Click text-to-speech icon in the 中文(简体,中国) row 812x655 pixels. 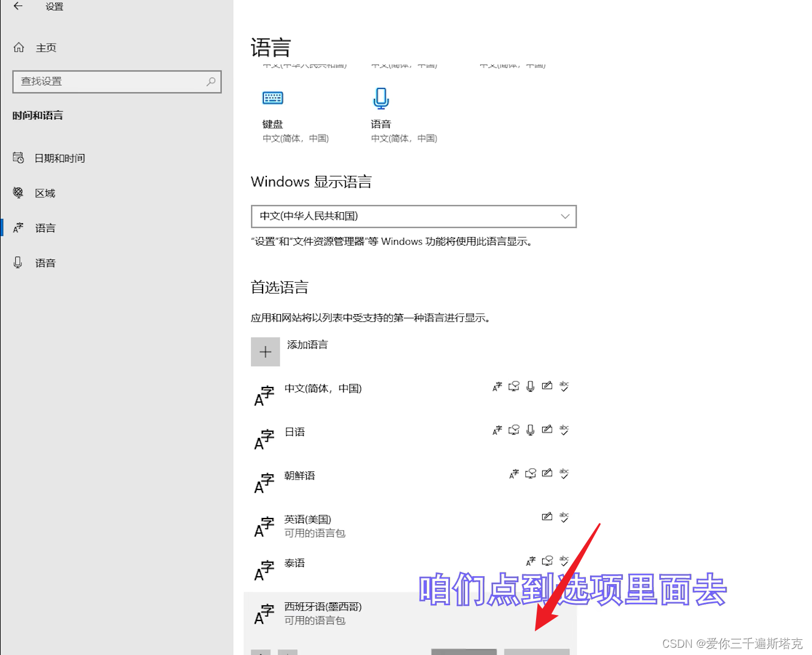(x=514, y=386)
